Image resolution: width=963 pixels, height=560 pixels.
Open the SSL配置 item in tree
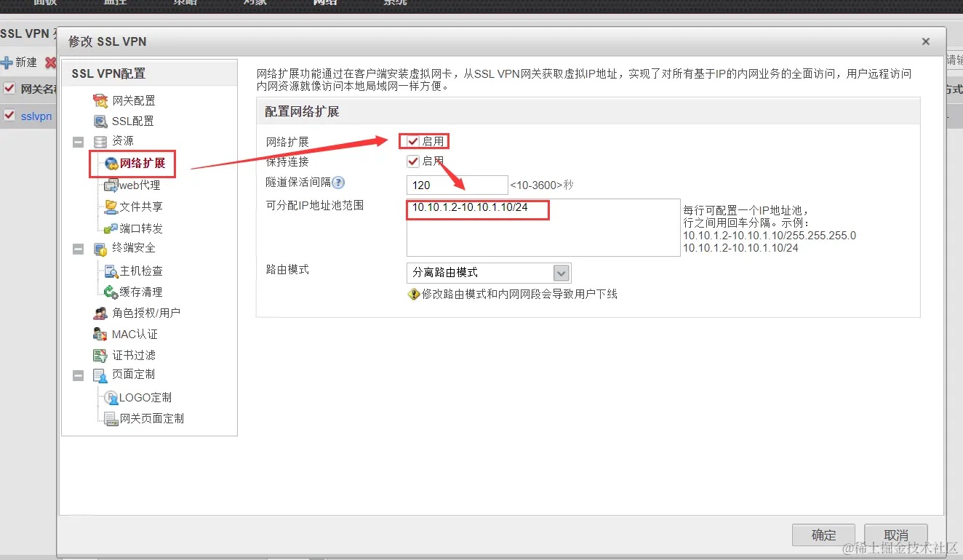[x=124, y=121]
